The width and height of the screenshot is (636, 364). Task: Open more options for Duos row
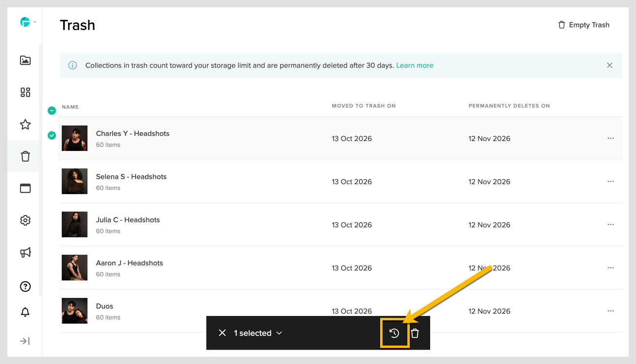point(611,311)
